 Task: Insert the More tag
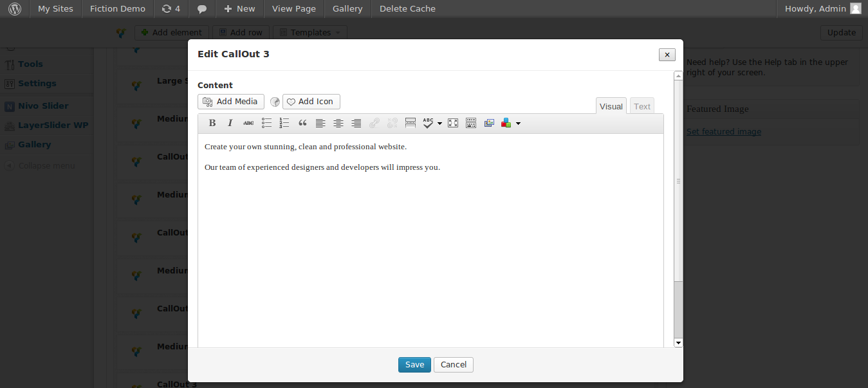coord(411,123)
